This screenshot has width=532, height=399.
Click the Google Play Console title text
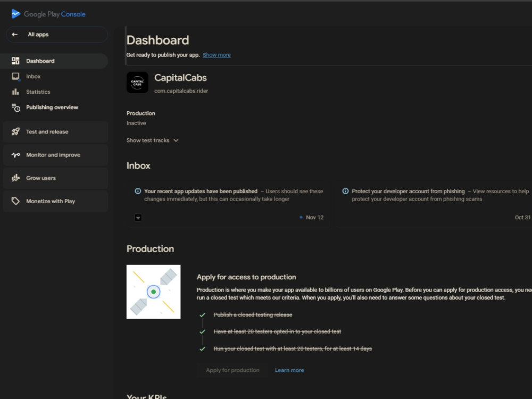point(55,14)
